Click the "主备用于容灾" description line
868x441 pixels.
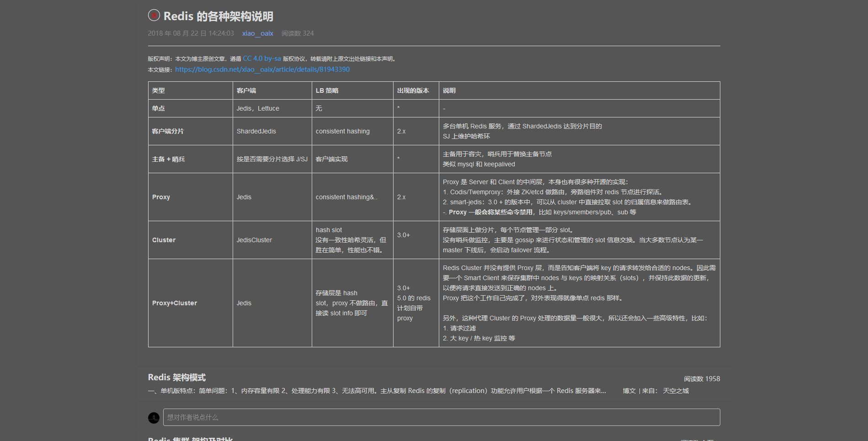(x=497, y=154)
